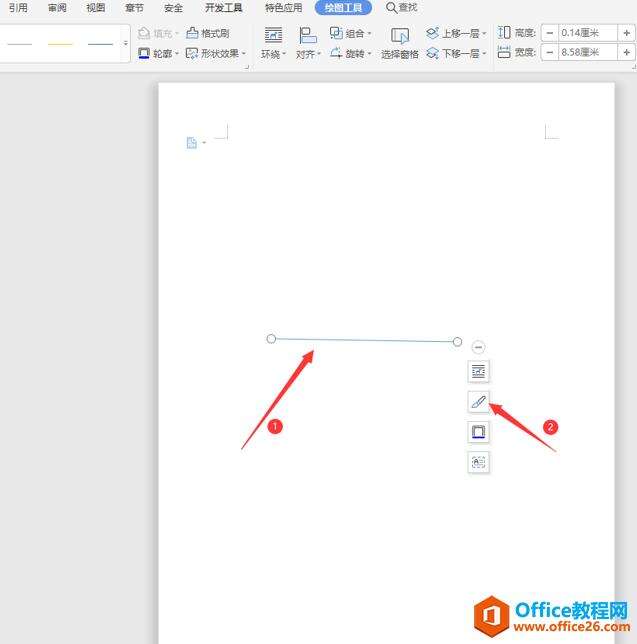Image resolution: width=637 pixels, height=644 pixels.
Task: Click the 宽度 width input field
Action: coord(588,53)
